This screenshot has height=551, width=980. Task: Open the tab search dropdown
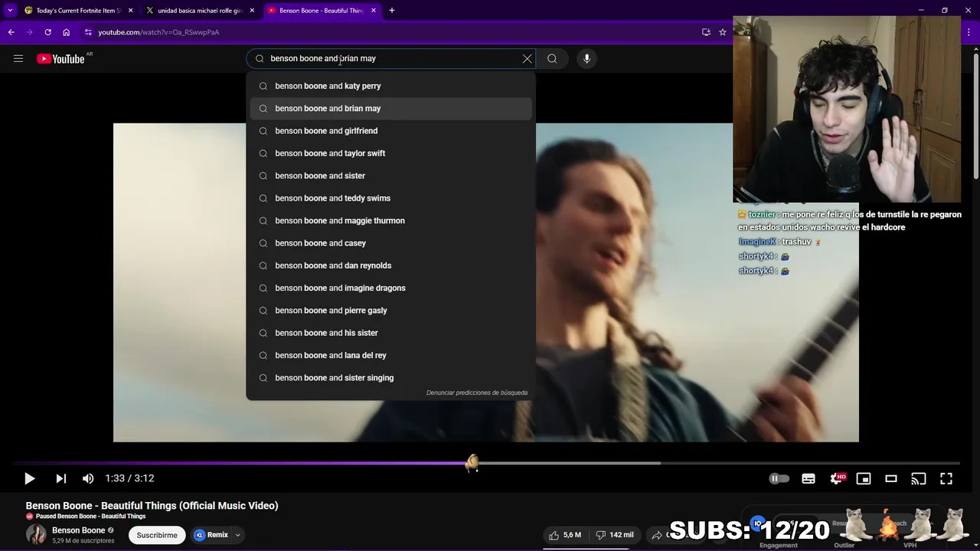tap(10, 11)
